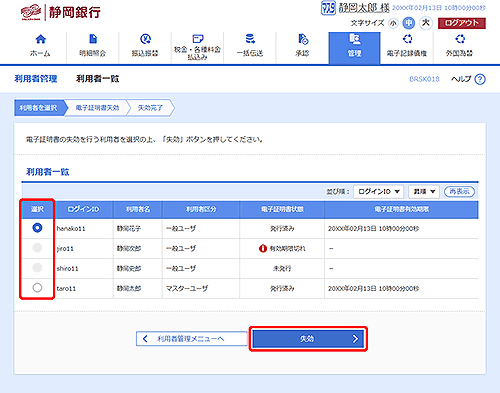Open the 外国為替 foreign exchange menu
This screenshot has width=500, height=393.
[459, 47]
